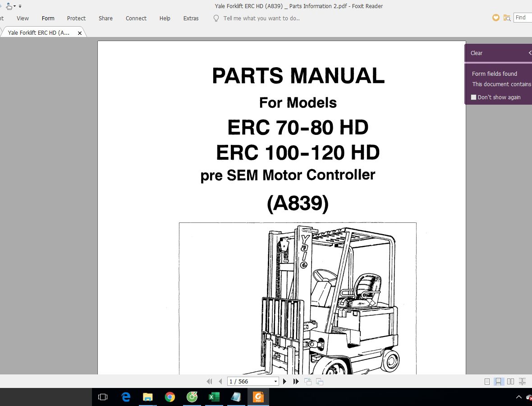Click the ERC 70-80 HD model text
The image size is (532, 406).
pos(298,127)
